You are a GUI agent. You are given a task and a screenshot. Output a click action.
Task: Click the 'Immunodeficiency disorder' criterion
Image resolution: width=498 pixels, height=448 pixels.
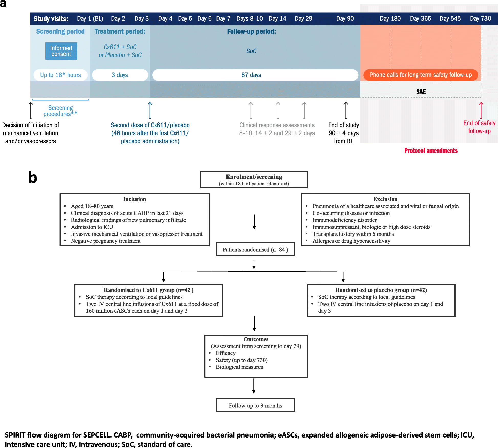pyautogui.click(x=344, y=220)
